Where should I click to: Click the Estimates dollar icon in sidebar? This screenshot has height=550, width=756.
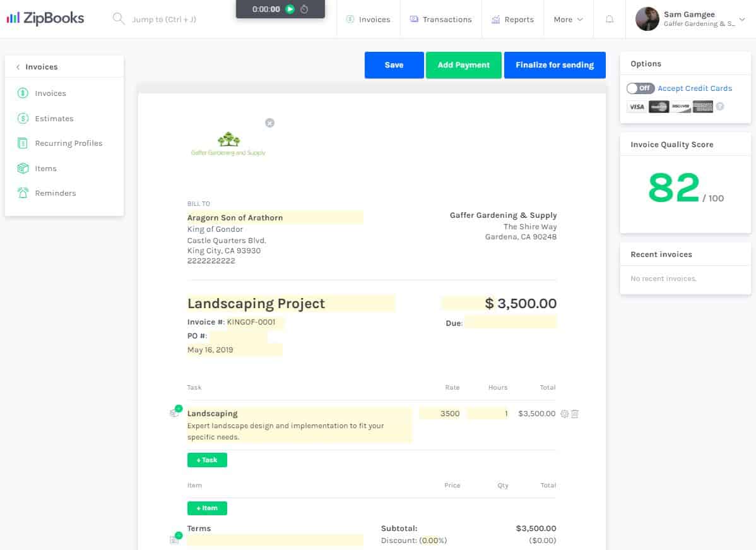coord(23,118)
